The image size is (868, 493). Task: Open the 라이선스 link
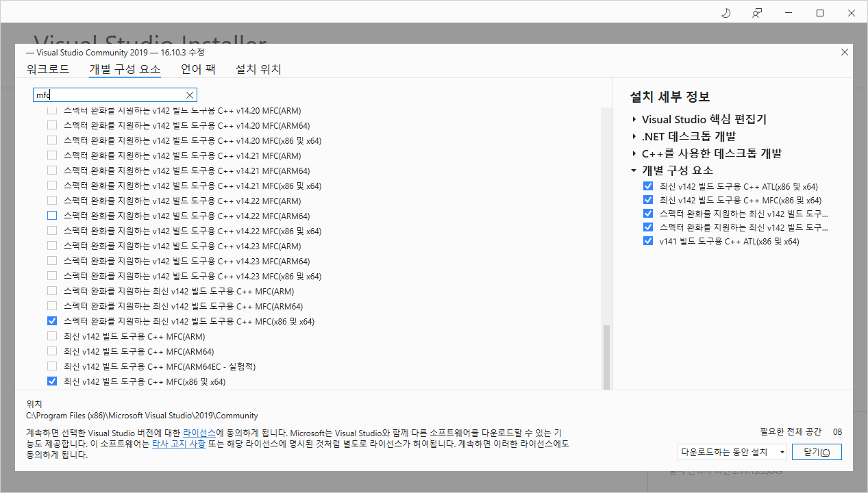[x=199, y=433]
